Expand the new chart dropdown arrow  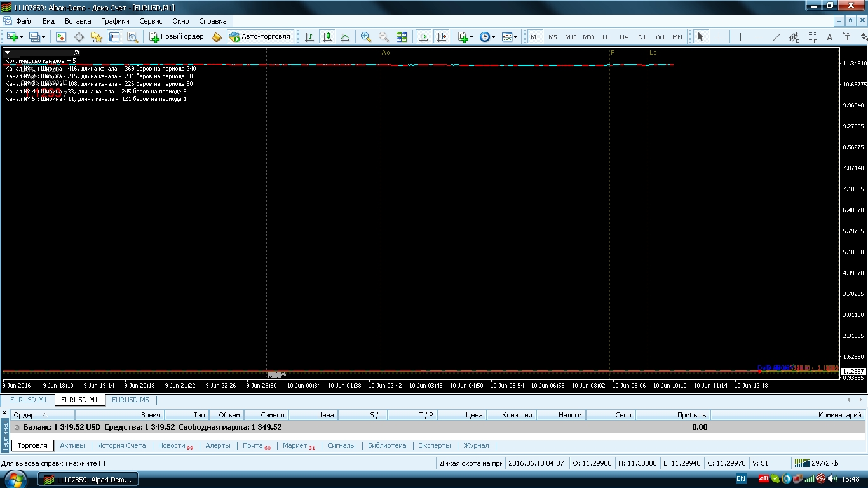point(22,37)
